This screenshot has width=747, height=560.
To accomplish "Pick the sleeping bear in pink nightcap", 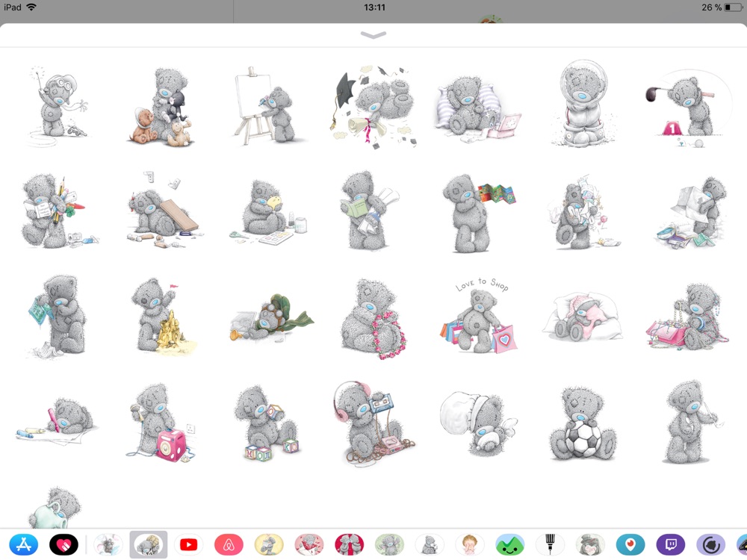I will tap(582, 316).
